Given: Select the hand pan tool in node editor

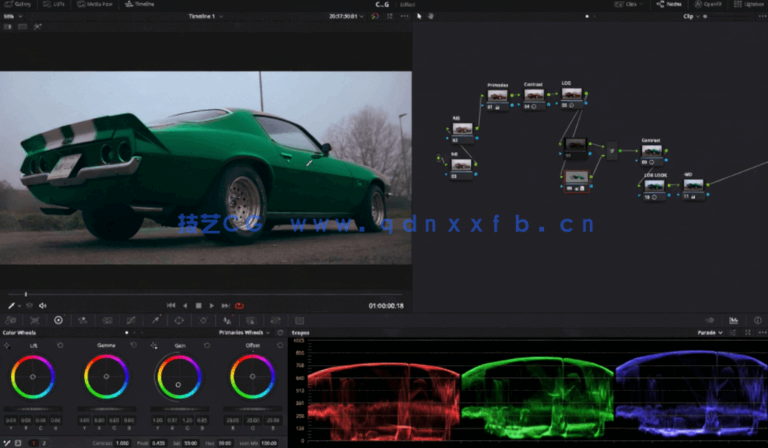Looking at the screenshot, I should (x=431, y=16).
